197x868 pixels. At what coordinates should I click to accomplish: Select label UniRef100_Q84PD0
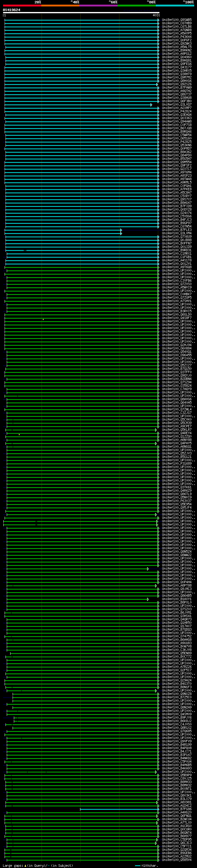[x=177, y=155]
